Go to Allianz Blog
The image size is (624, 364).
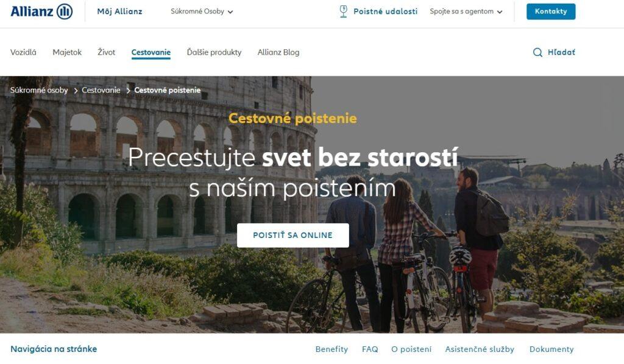coord(278,52)
